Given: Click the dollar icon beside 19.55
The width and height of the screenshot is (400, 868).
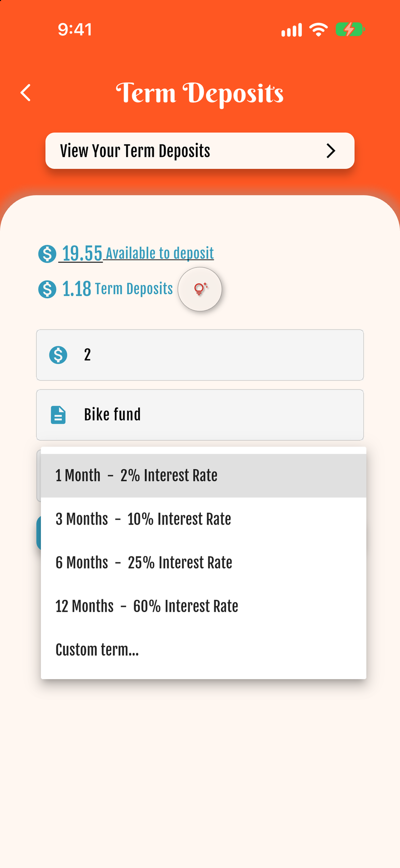Looking at the screenshot, I should tap(47, 254).
